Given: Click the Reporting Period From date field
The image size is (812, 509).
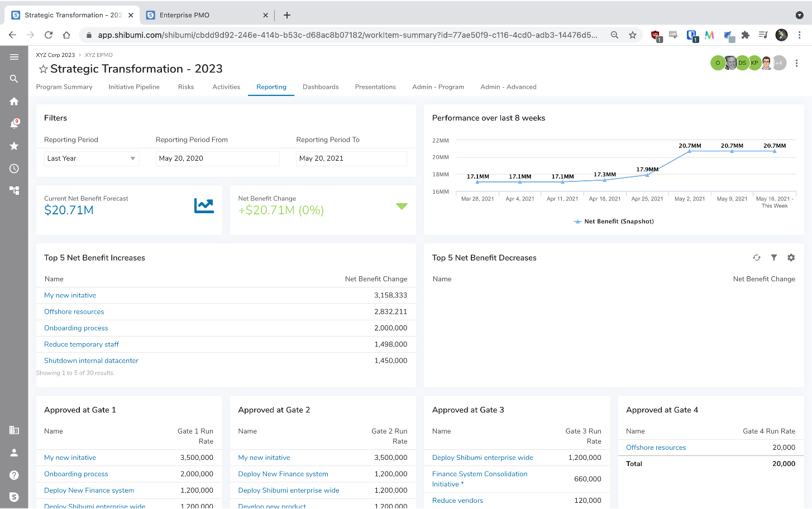Looking at the screenshot, I should (217, 159).
